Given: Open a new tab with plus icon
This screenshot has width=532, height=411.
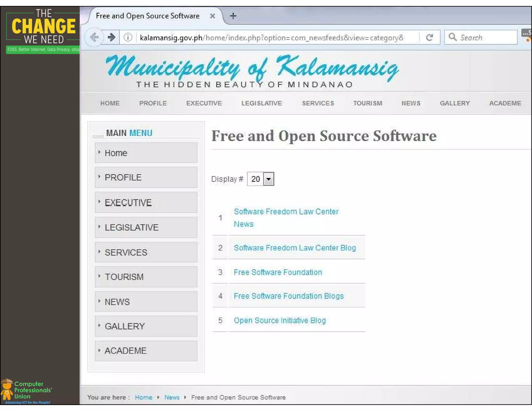Looking at the screenshot, I should click(x=233, y=16).
